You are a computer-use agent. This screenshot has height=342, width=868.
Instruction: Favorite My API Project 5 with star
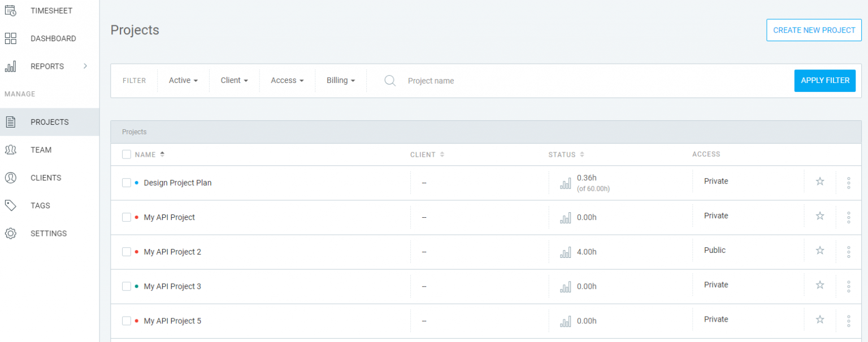tap(819, 319)
